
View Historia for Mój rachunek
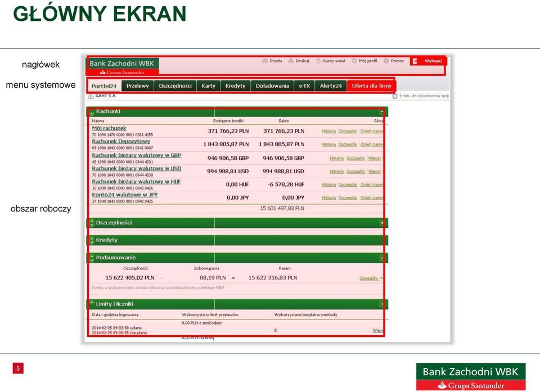click(329, 131)
